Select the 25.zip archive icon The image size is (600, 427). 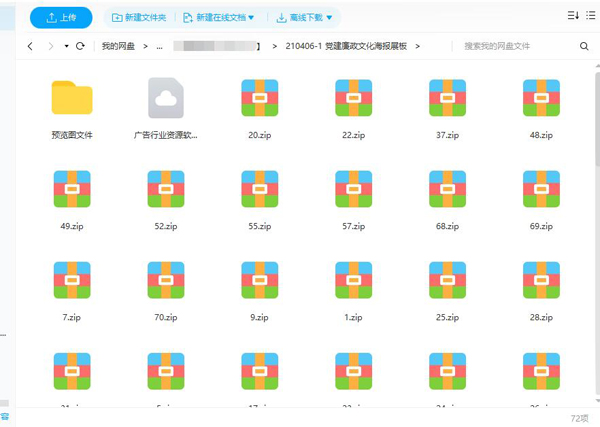tap(447, 280)
